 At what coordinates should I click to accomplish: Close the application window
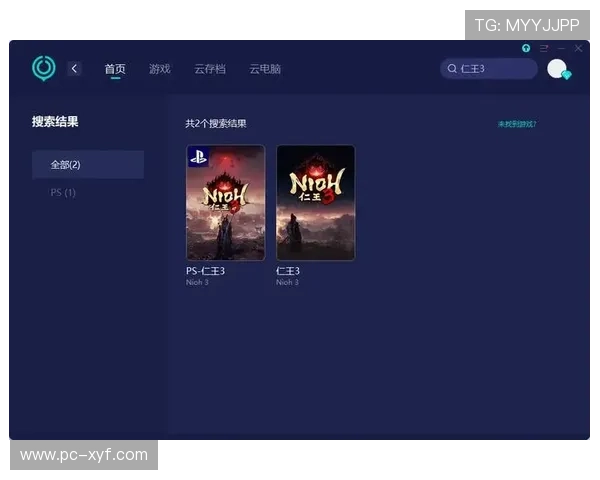[578, 48]
